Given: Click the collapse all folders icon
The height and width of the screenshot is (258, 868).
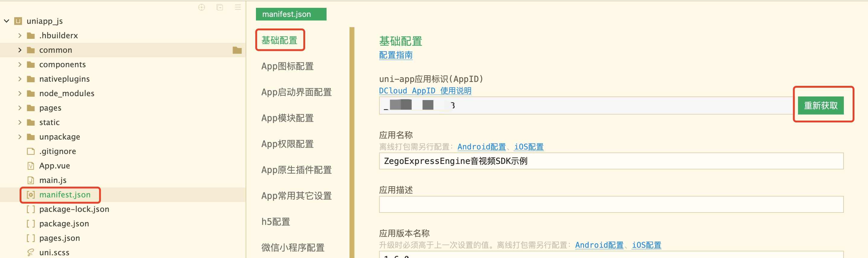Looking at the screenshot, I should pos(220,8).
